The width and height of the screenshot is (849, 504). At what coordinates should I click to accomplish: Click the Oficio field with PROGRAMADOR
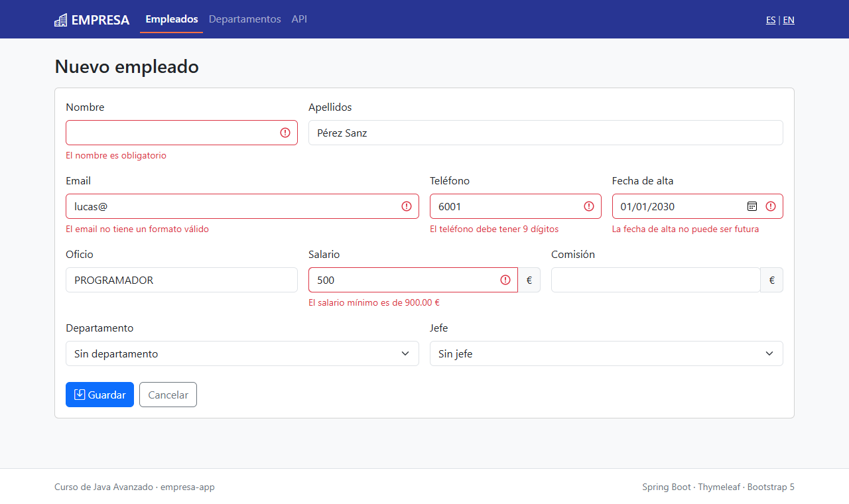182,280
